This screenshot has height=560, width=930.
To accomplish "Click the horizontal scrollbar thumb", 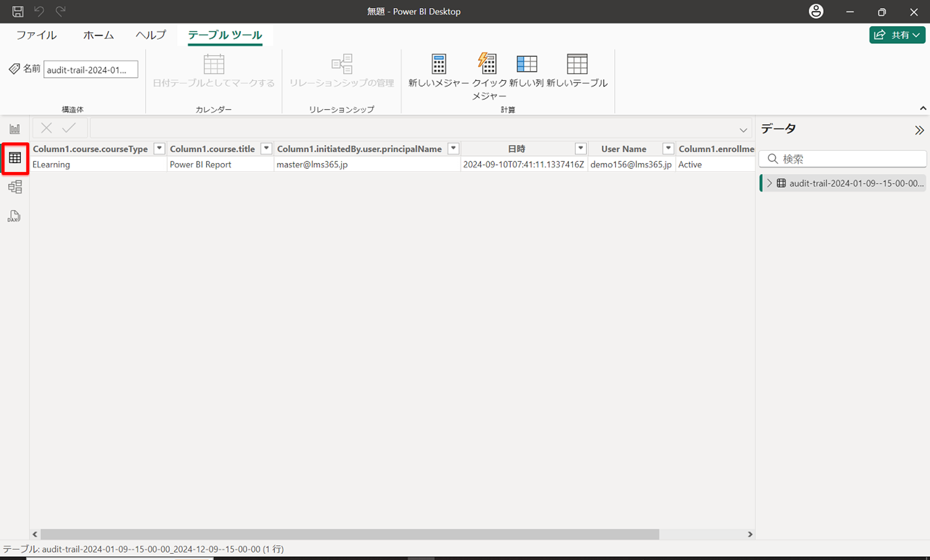I will click(x=350, y=534).
